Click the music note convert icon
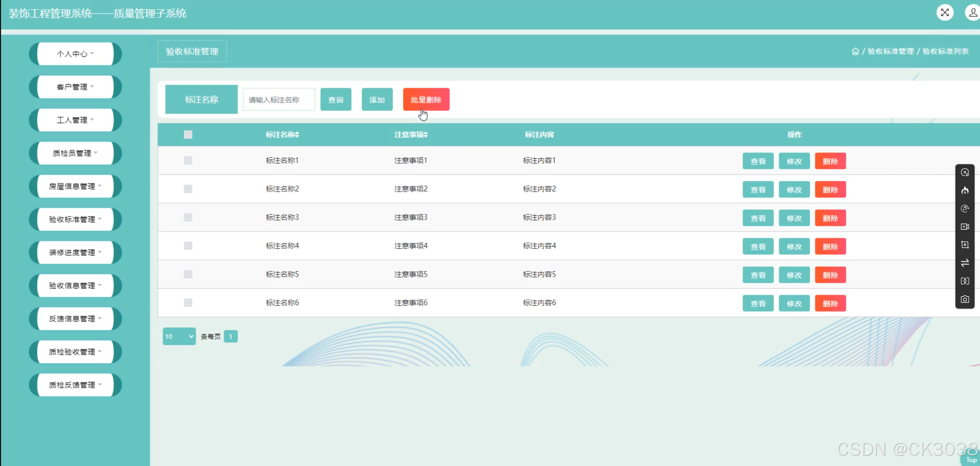This screenshot has height=466, width=980. tap(965, 209)
